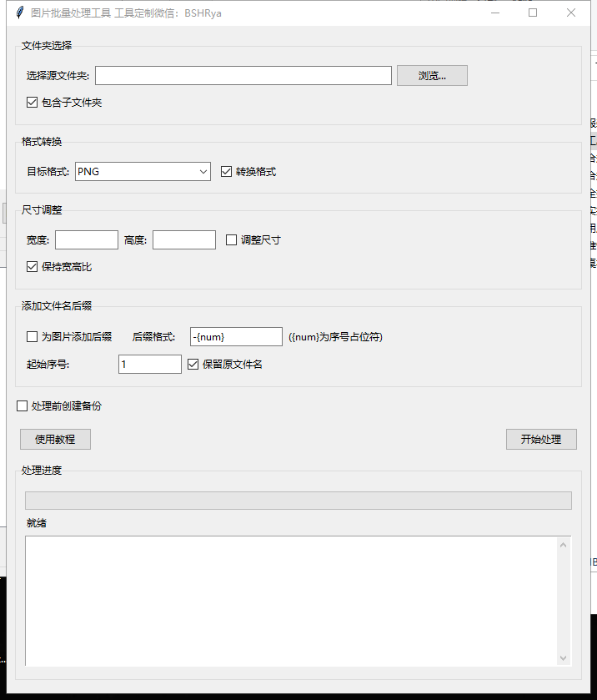
Task: Open the tutorial (使用教程) button
Action: coord(55,440)
